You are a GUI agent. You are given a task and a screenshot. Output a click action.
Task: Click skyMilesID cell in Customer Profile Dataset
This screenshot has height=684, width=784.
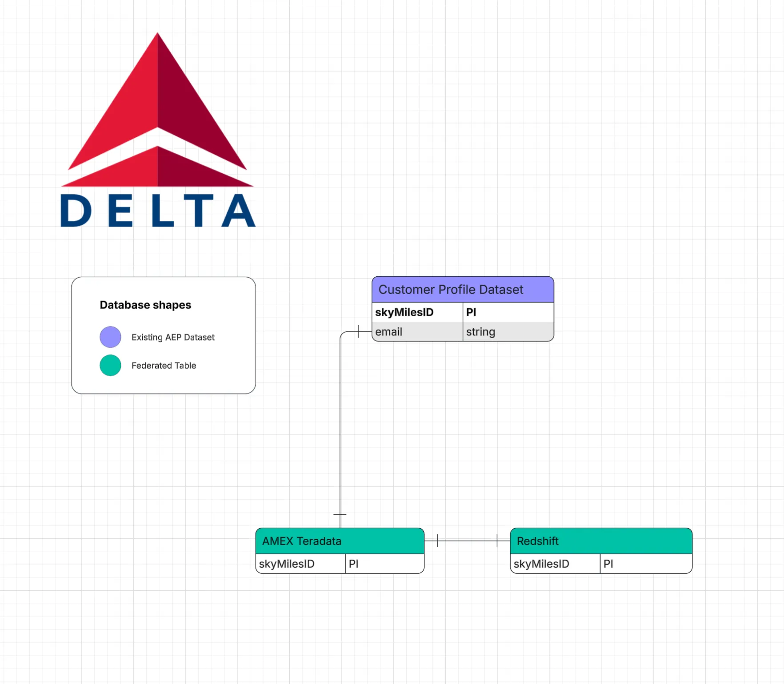click(x=417, y=312)
